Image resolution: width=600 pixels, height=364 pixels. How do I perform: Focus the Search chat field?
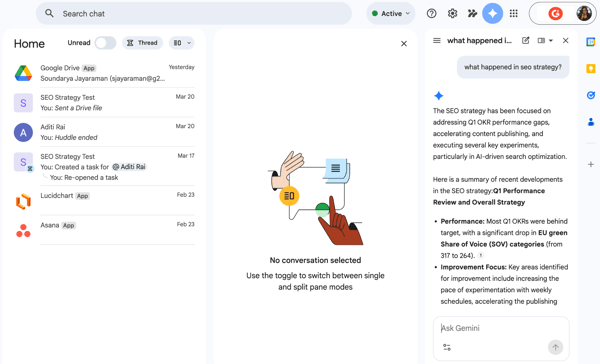pyautogui.click(x=194, y=13)
